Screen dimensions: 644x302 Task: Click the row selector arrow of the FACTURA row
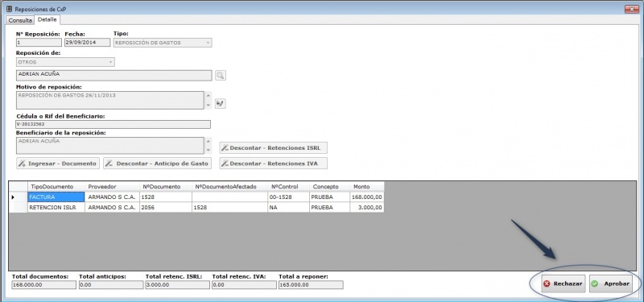(x=13, y=197)
